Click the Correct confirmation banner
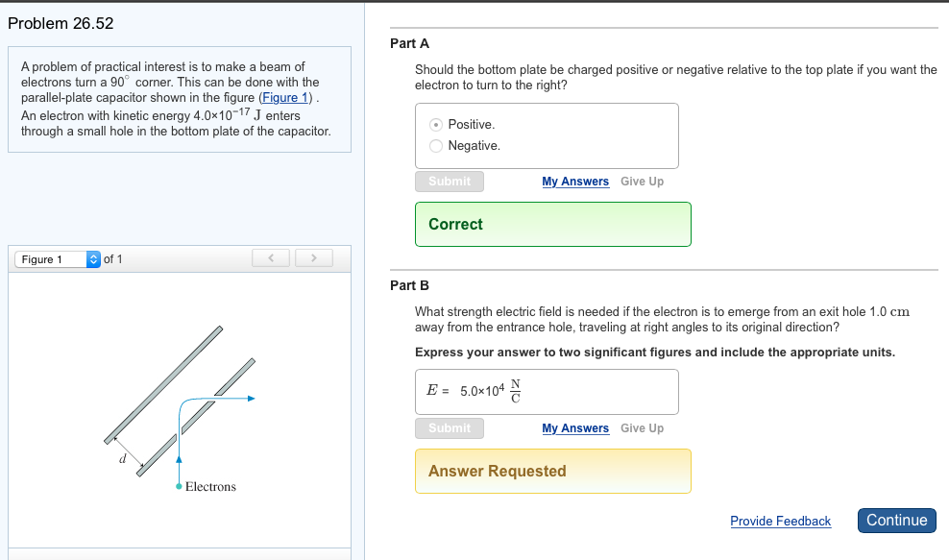This screenshot has height=560, width=949. coord(552,224)
